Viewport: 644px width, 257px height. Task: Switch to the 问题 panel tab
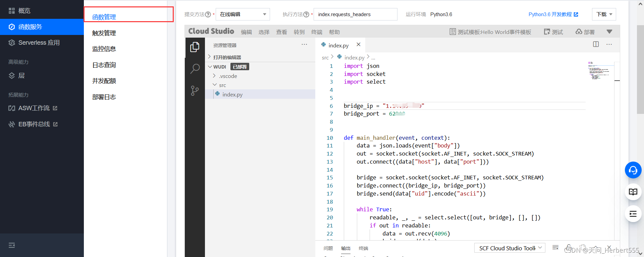pyautogui.click(x=328, y=248)
